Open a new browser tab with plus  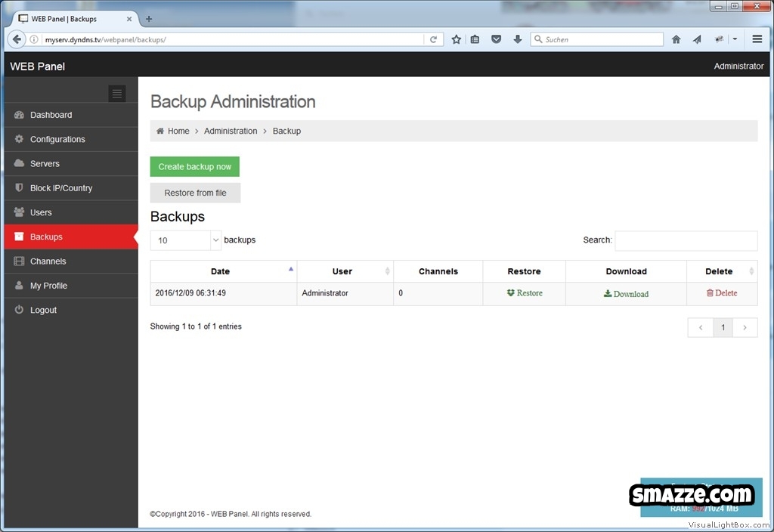149,19
